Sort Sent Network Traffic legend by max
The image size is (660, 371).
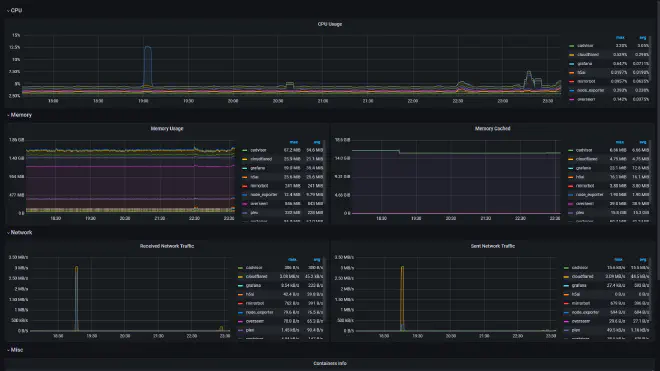click(x=618, y=259)
